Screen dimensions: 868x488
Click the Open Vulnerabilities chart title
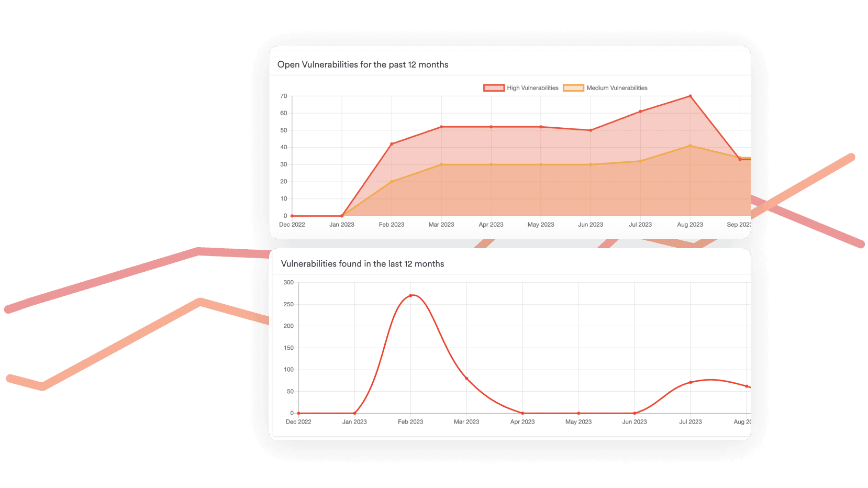point(363,64)
